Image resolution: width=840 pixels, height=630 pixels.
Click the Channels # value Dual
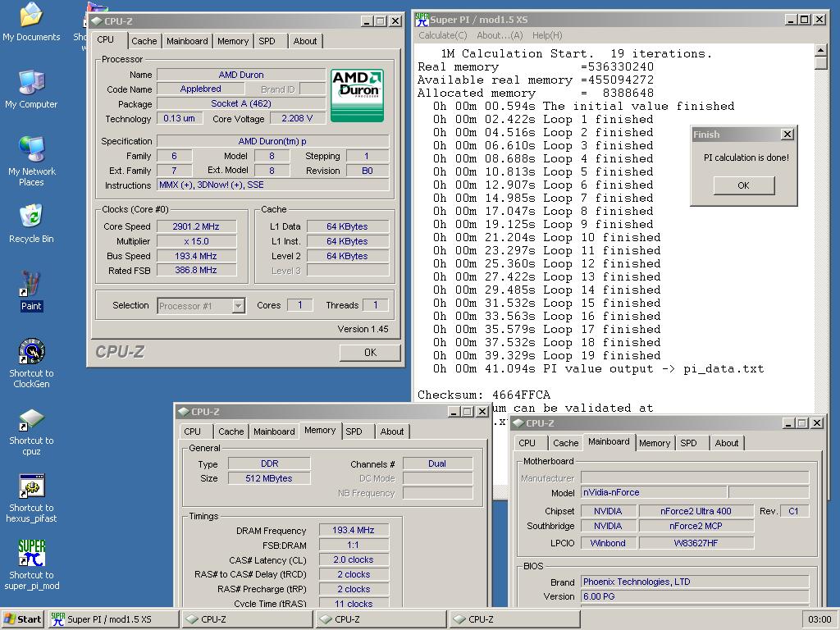click(437, 464)
